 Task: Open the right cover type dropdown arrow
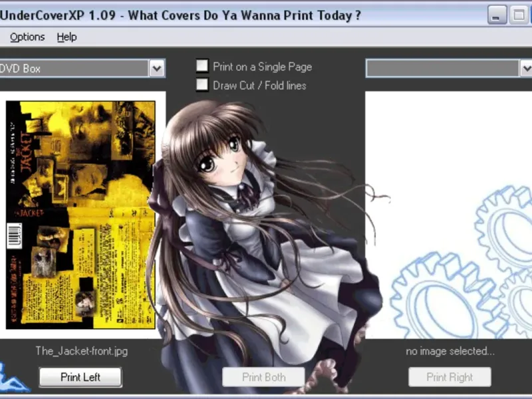coord(526,68)
